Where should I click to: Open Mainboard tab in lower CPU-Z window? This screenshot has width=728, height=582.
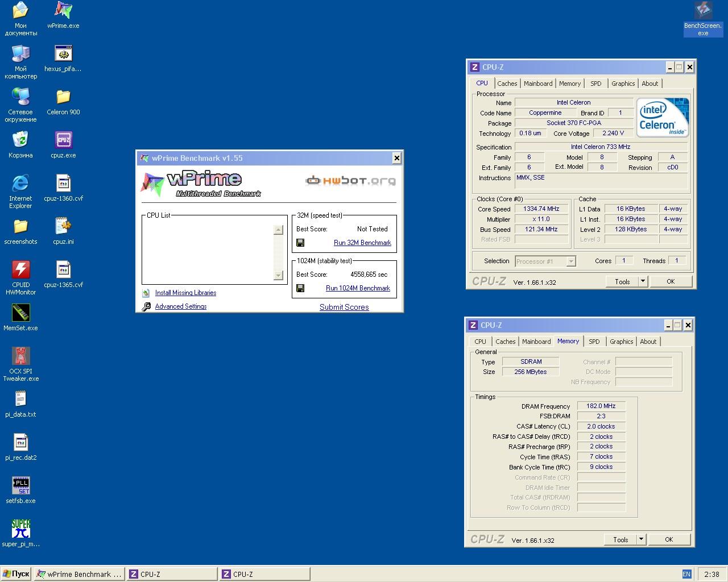click(536, 342)
